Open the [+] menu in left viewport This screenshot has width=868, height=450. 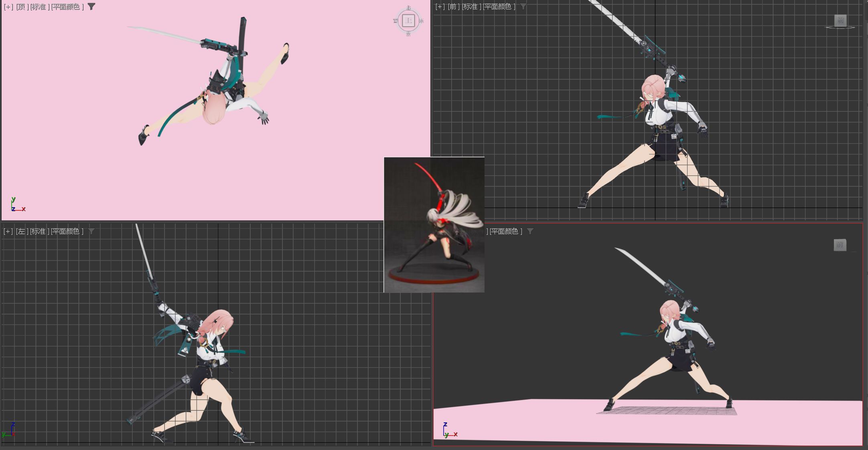pyautogui.click(x=8, y=231)
